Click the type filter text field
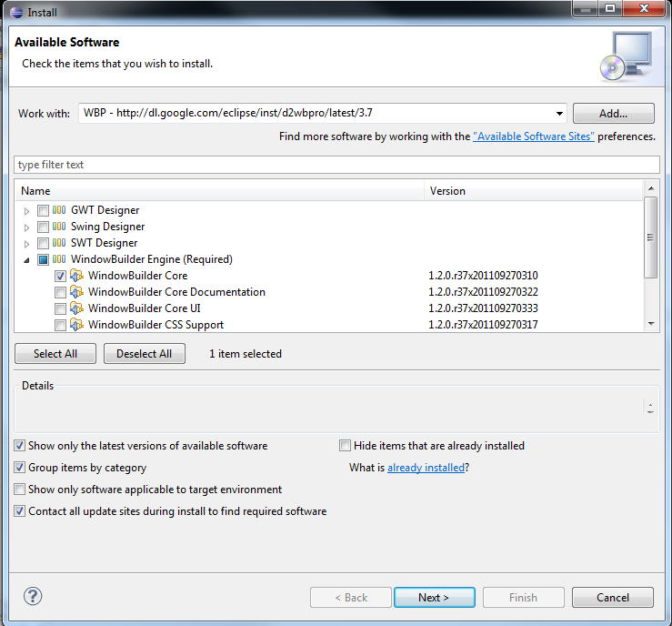The height and width of the screenshot is (626, 672). coord(336,165)
